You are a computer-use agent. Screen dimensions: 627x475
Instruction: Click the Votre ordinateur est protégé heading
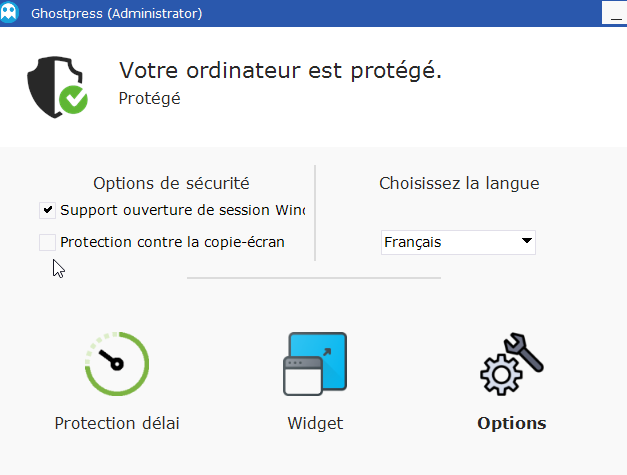[x=280, y=70]
